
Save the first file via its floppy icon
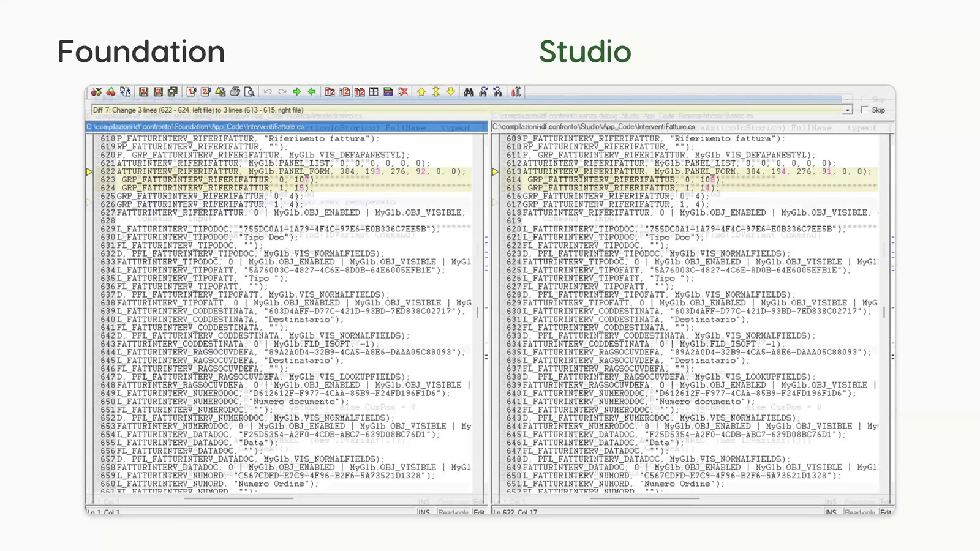144,92
